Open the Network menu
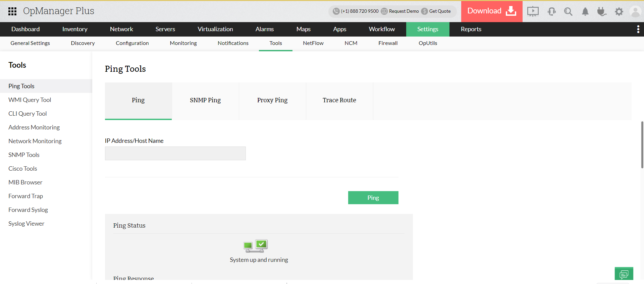This screenshot has width=644, height=284. click(x=121, y=30)
